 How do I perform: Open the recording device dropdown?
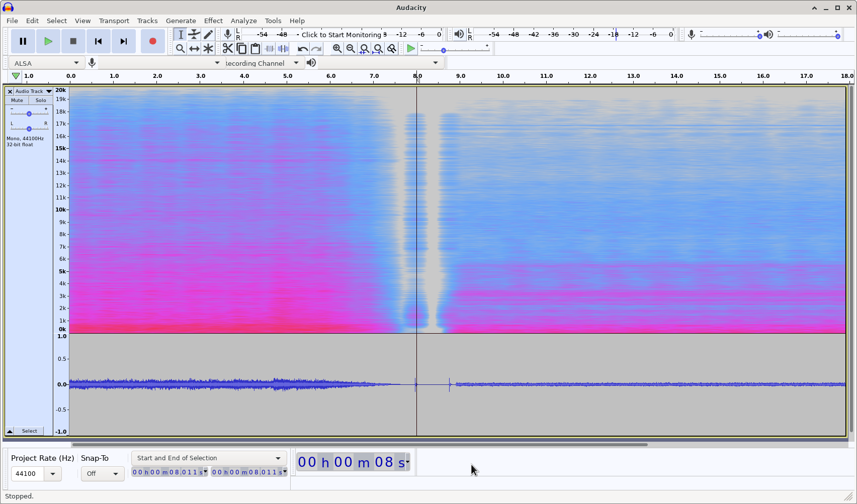click(161, 63)
